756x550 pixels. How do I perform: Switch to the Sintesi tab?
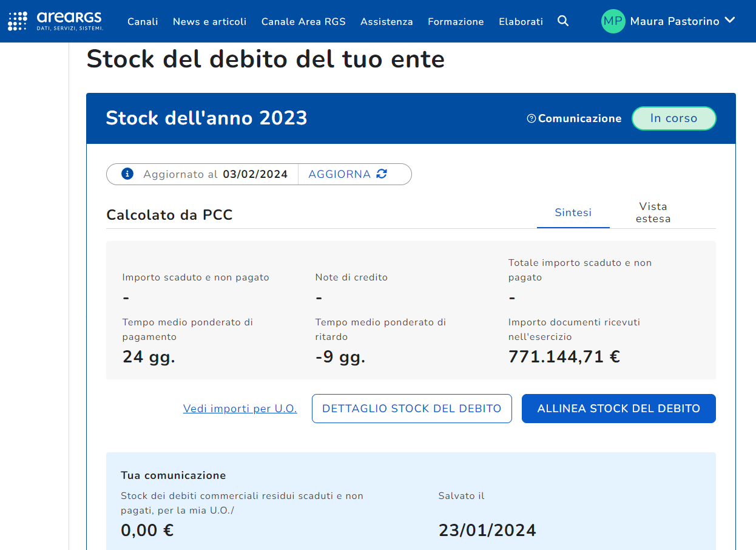573,212
